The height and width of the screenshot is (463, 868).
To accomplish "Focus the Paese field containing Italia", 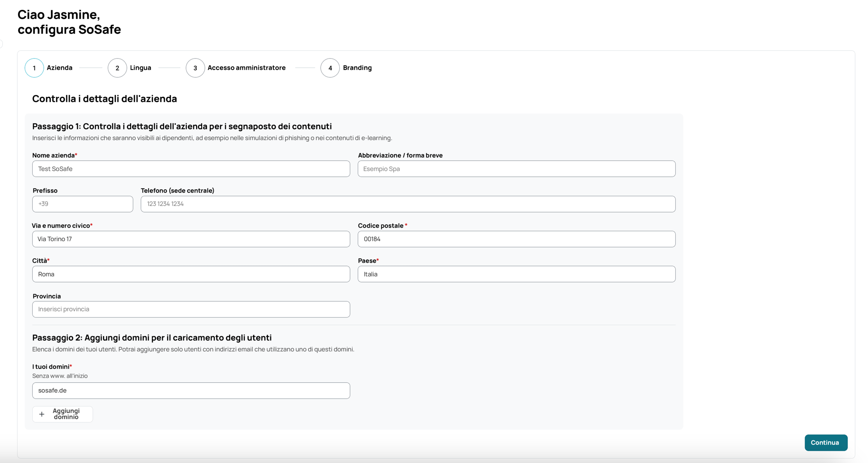I will (516, 274).
